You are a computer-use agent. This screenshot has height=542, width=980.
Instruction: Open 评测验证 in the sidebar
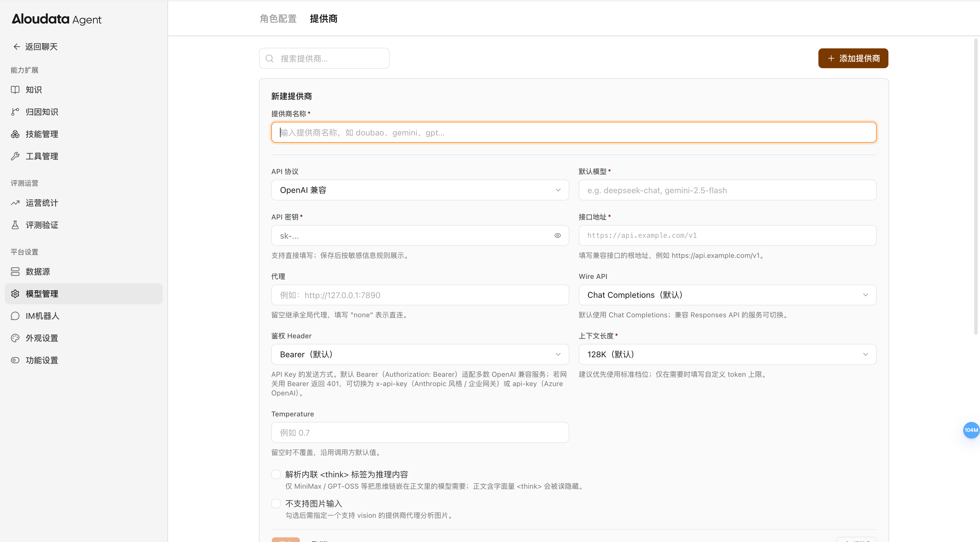(x=84, y=225)
